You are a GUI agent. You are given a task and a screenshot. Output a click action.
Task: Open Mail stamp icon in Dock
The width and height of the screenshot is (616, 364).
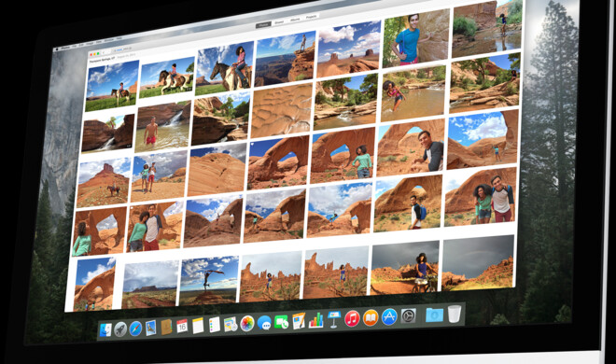pyautogui.click(x=151, y=328)
